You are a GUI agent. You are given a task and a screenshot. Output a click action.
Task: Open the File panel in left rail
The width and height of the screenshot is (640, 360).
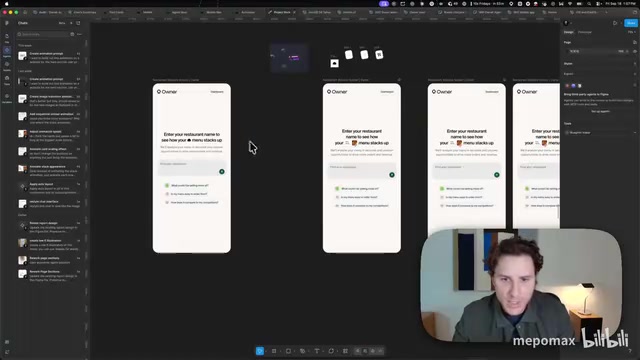[7, 38]
